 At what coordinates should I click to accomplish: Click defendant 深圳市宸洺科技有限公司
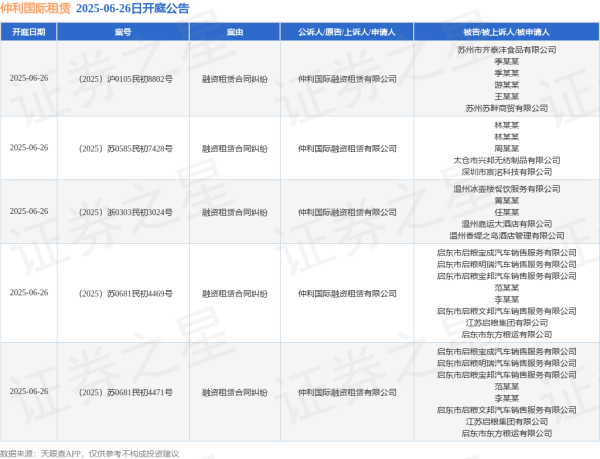click(507, 172)
